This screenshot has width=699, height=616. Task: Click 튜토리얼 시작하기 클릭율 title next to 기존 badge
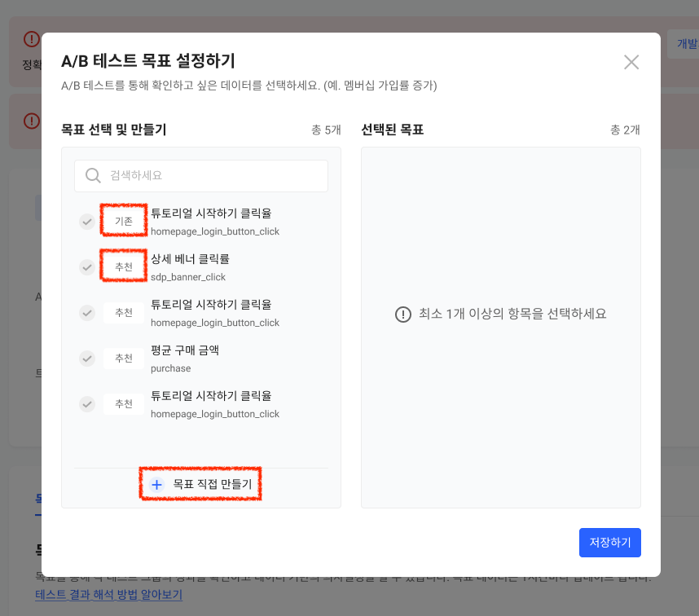211,213
